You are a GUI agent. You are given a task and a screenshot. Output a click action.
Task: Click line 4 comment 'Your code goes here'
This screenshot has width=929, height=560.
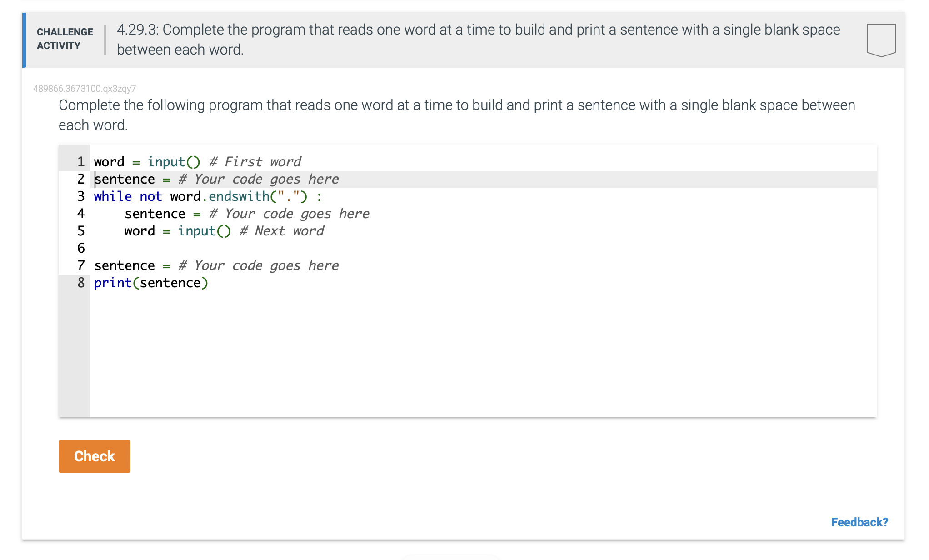[289, 213]
